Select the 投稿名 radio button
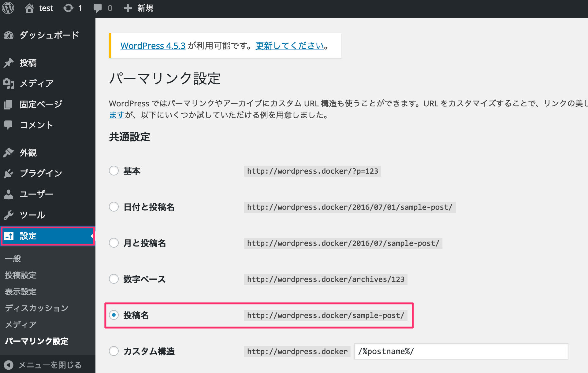This screenshot has width=588, height=373. click(x=114, y=315)
